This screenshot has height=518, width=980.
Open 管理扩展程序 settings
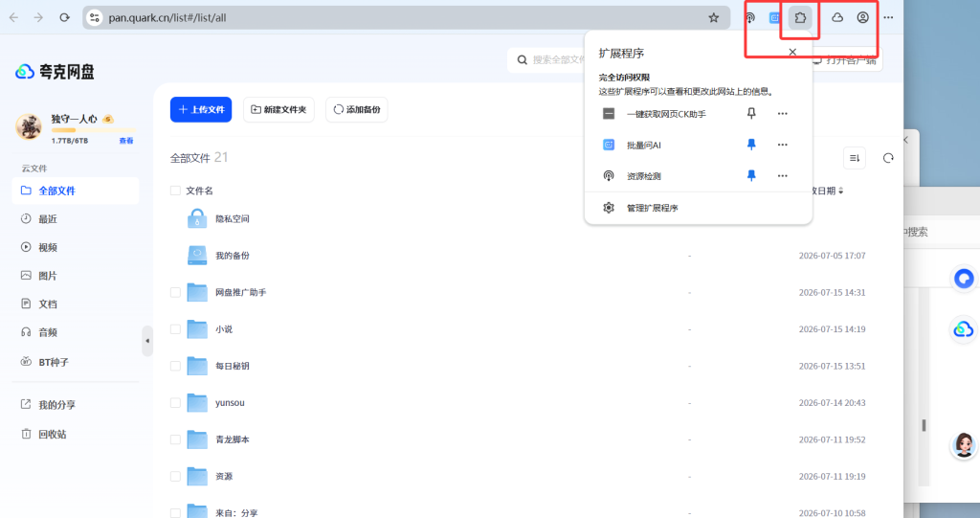(x=698, y=208)
